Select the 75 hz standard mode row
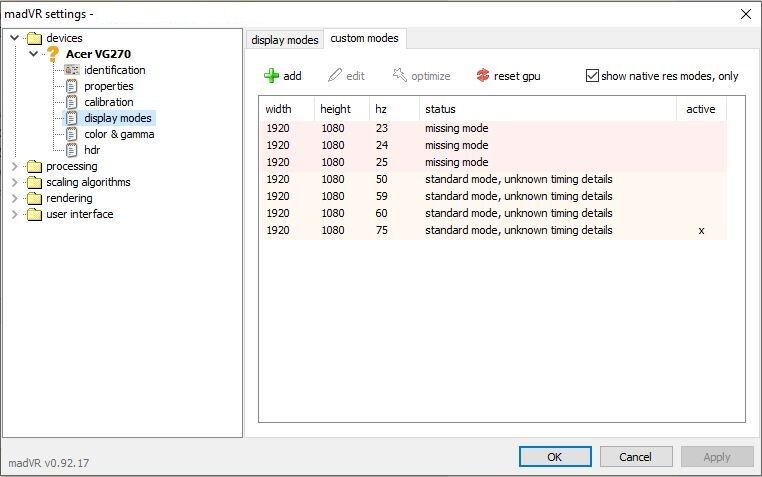 (493, 230)
